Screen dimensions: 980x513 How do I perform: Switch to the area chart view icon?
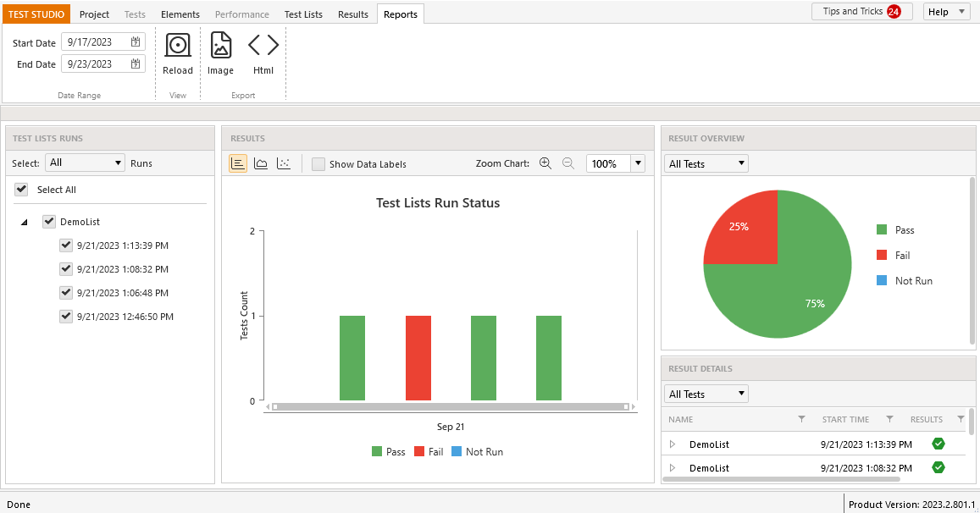click(x=261, y=163)
